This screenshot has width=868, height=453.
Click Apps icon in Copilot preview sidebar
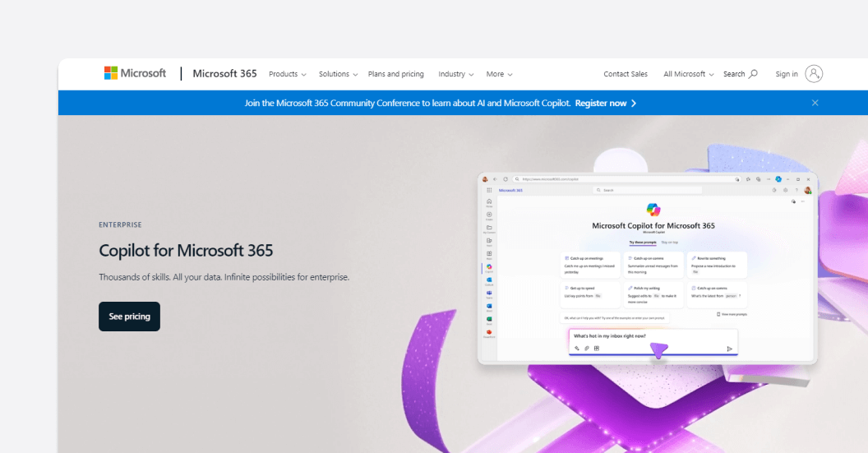pos(489,255)
